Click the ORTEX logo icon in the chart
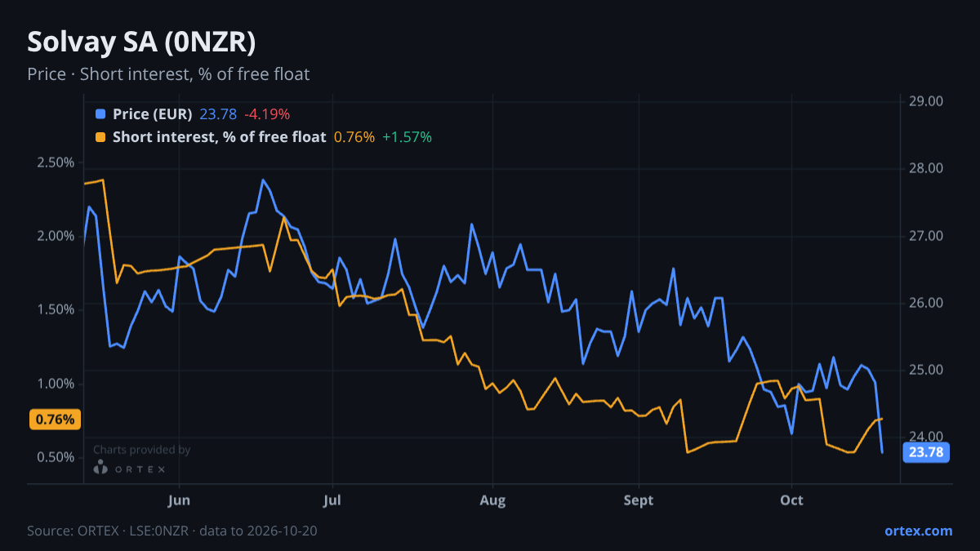This screenshot has width=980, height=551. coord(100,468)
